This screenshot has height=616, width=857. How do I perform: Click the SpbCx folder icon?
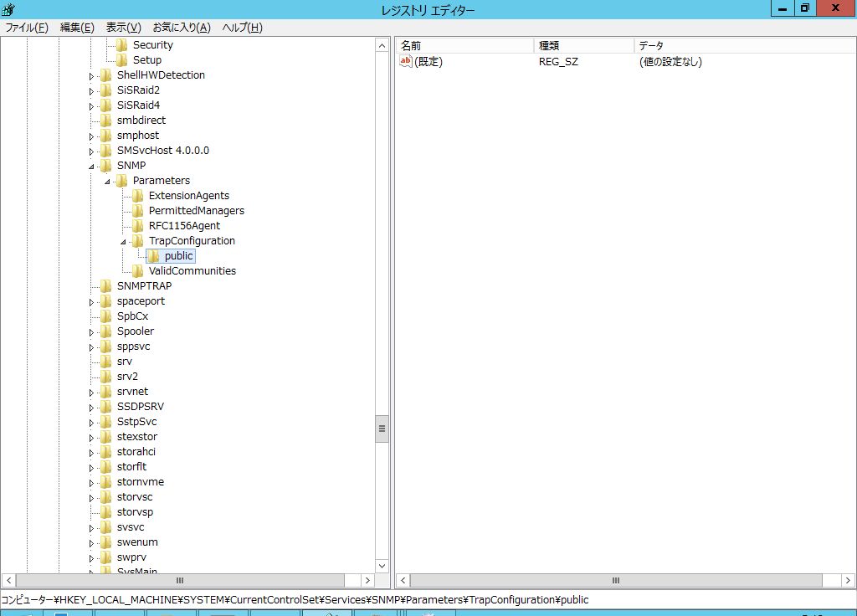[106, 316]
